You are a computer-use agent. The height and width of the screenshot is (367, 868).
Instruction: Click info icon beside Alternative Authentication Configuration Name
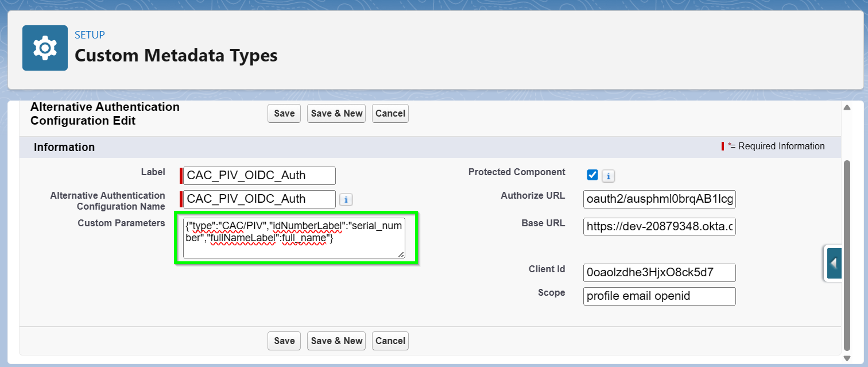tap(346, 199)
